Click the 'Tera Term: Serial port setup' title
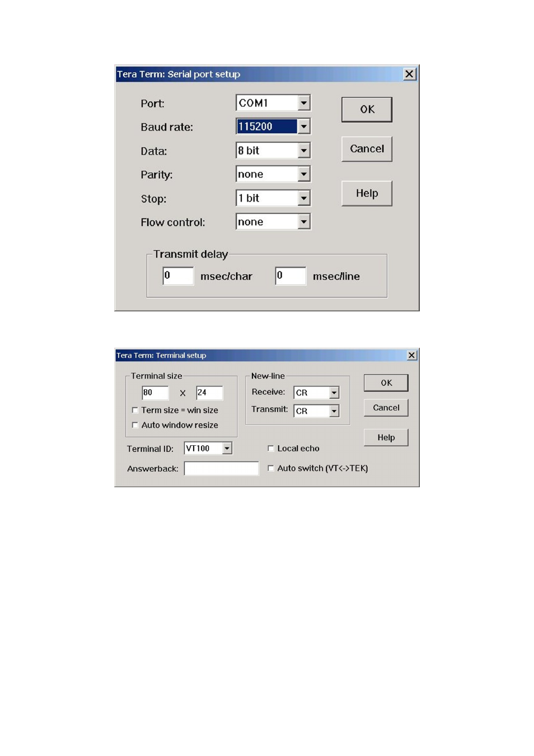 click(179, 74)
